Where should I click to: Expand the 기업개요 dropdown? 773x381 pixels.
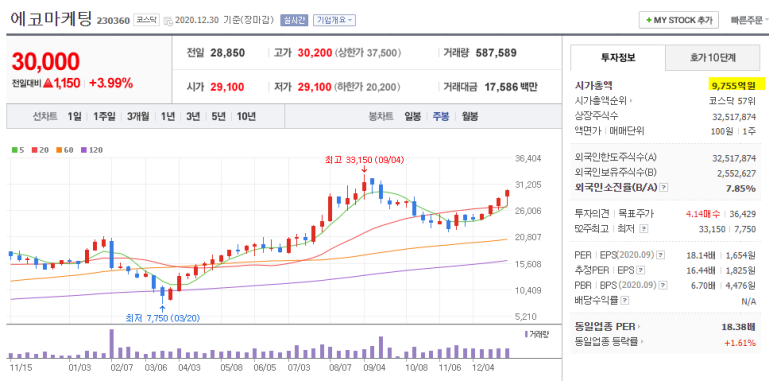(335, 20)
